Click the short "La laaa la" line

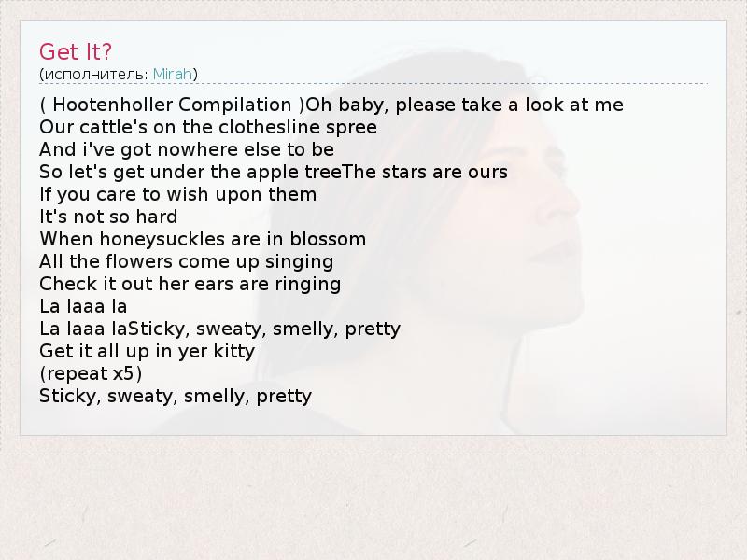click(83, 306)
